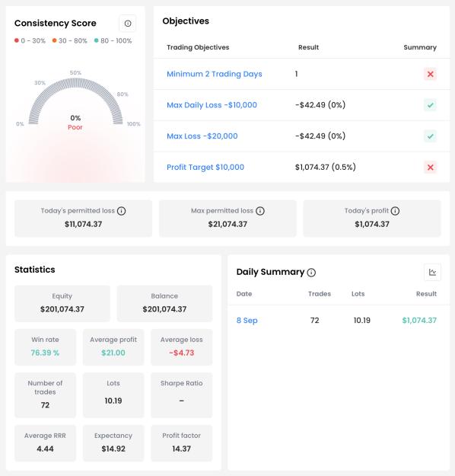Open Max Loss -$20,000 objective link
This screenshot has width=455, height=476.
pos(202,136)
